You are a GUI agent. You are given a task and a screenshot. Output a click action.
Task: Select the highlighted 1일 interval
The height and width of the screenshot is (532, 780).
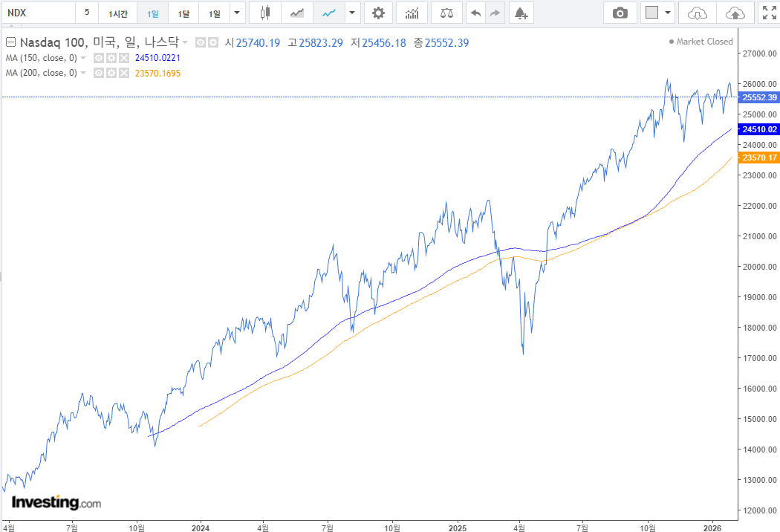click(x=153, y=13)
